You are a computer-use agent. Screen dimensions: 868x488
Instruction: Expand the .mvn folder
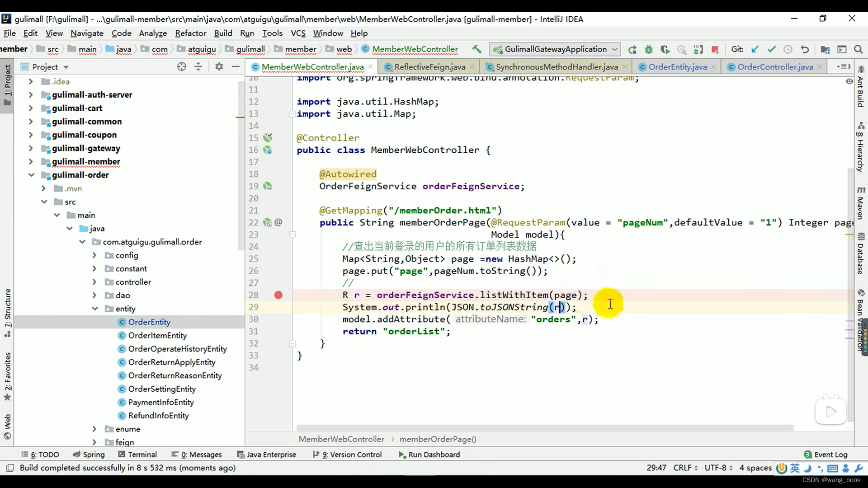pyautogui.click(x=43, y=188)
